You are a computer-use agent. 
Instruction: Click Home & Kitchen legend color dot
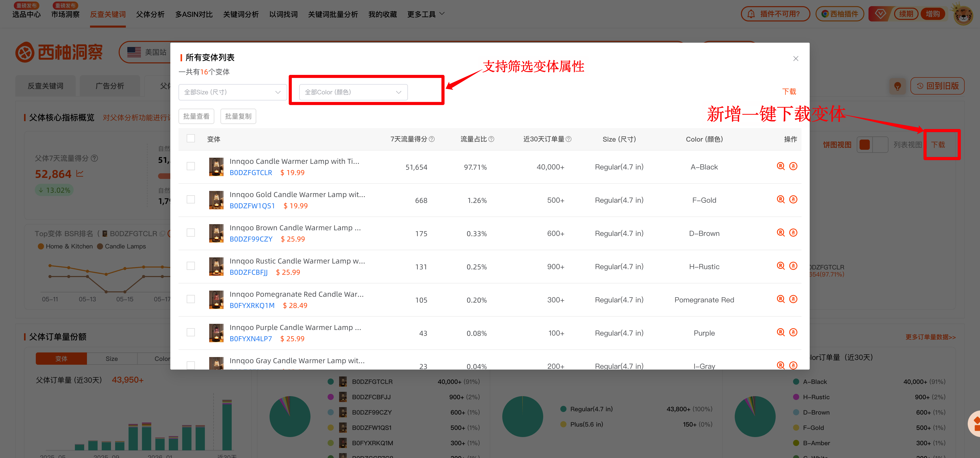point(41,246)
